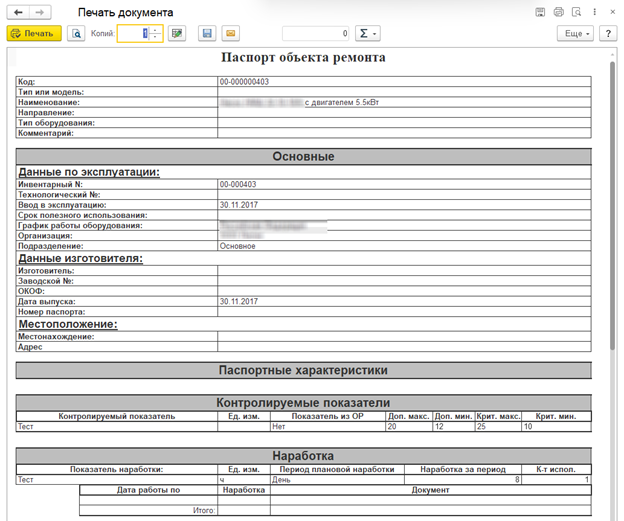Viewport: 624px width, 521px height.
Task: Click the Код label cell
Action: pos(117,82)
